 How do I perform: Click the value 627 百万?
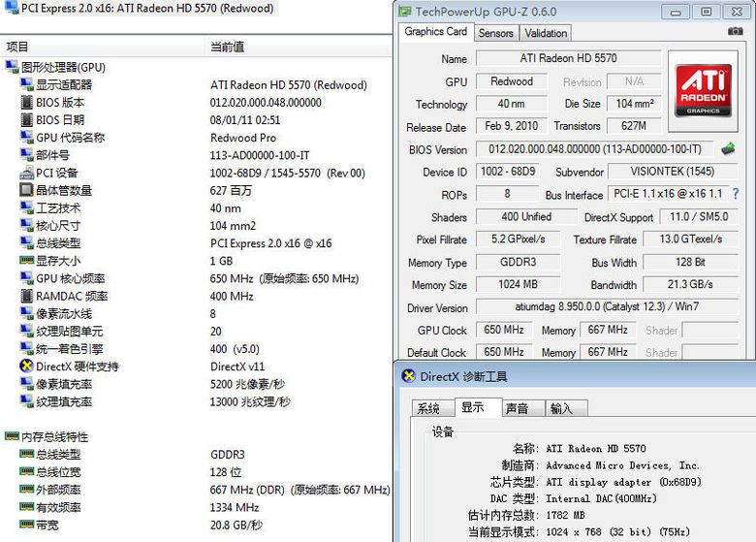click(231, 190)
